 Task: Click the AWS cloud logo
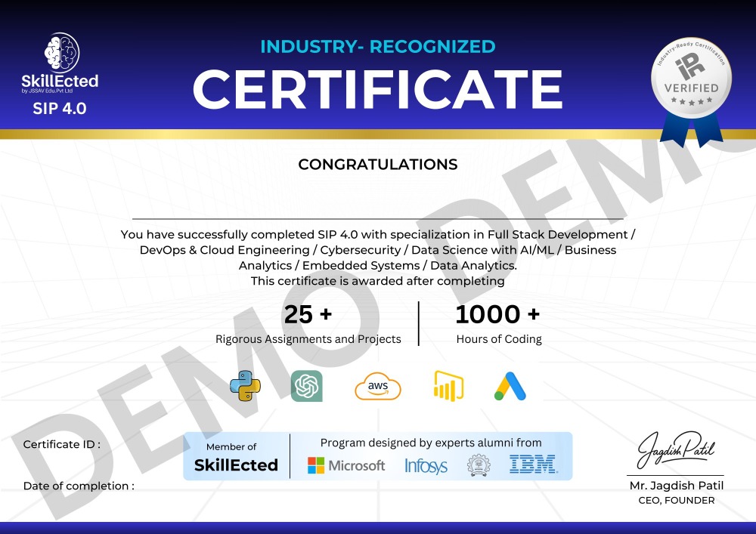pyautogui.click(x=378, y=387)
